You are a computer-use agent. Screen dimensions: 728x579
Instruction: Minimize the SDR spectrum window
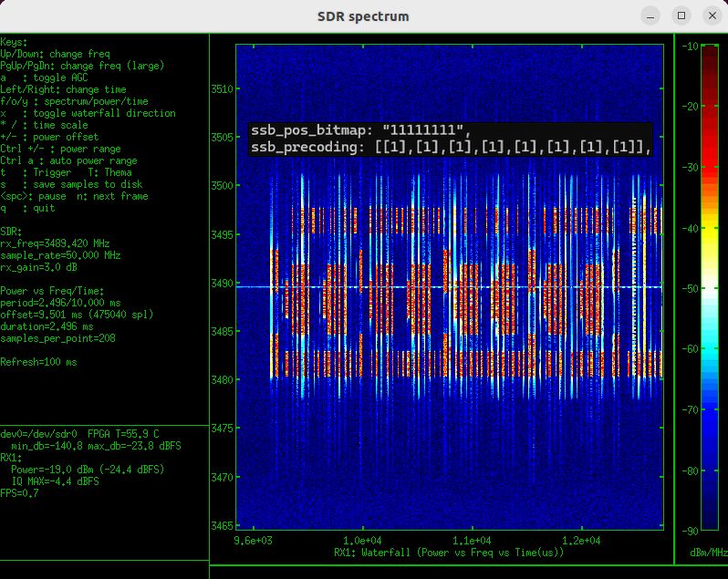click(x=650, y=16)
